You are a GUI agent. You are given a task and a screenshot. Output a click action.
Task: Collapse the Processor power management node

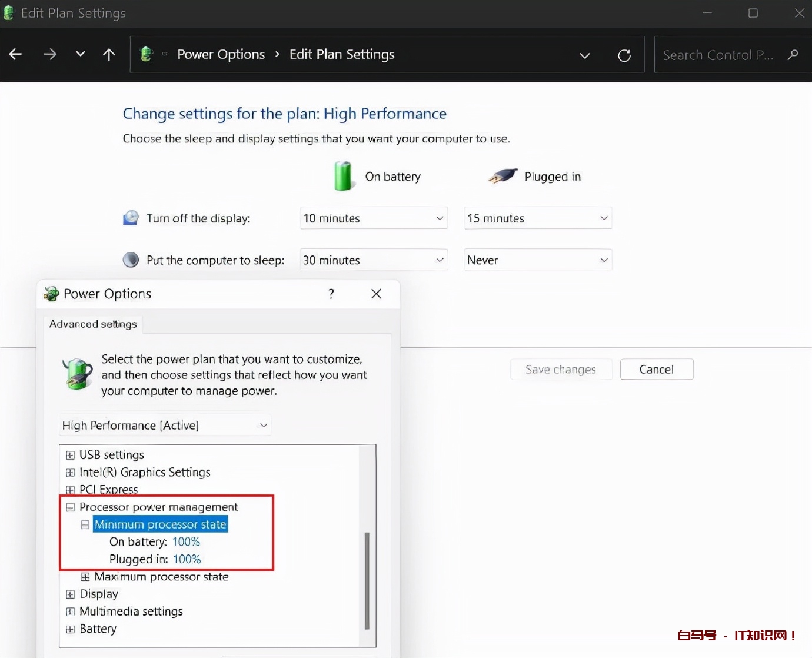tap(71, 507)
